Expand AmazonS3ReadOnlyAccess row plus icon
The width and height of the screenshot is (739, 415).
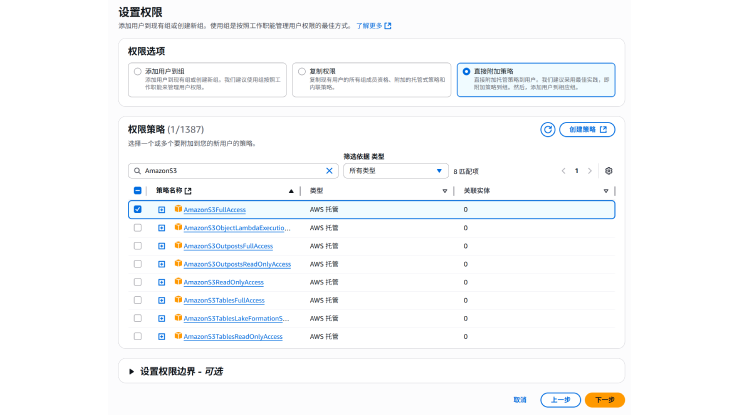click(x=162, y=282)
